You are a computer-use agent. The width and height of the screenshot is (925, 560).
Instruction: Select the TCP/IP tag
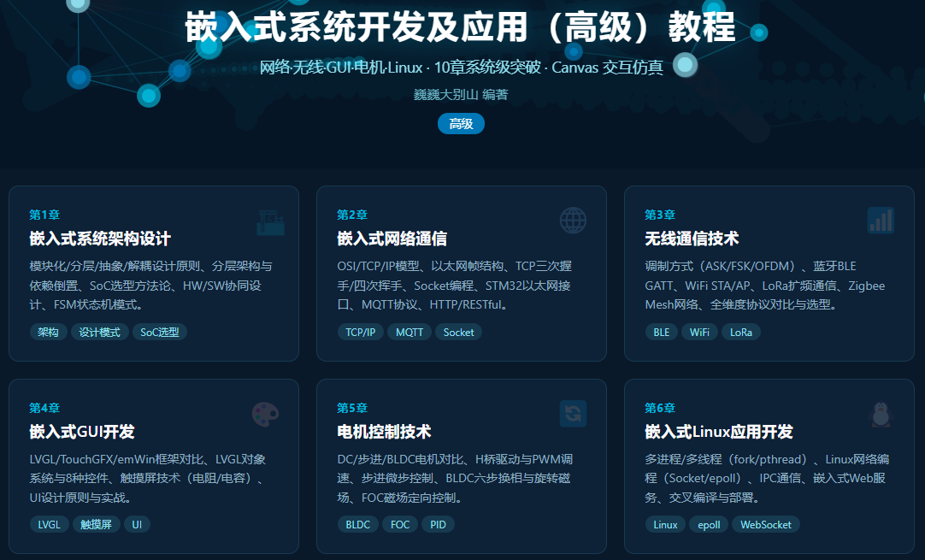361,333
